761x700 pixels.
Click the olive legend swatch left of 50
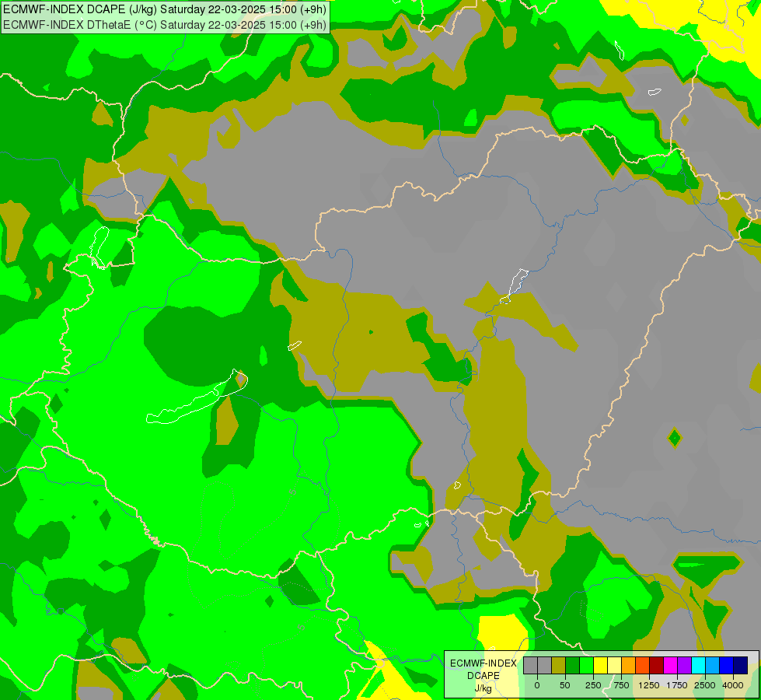[x=559, y=665]
